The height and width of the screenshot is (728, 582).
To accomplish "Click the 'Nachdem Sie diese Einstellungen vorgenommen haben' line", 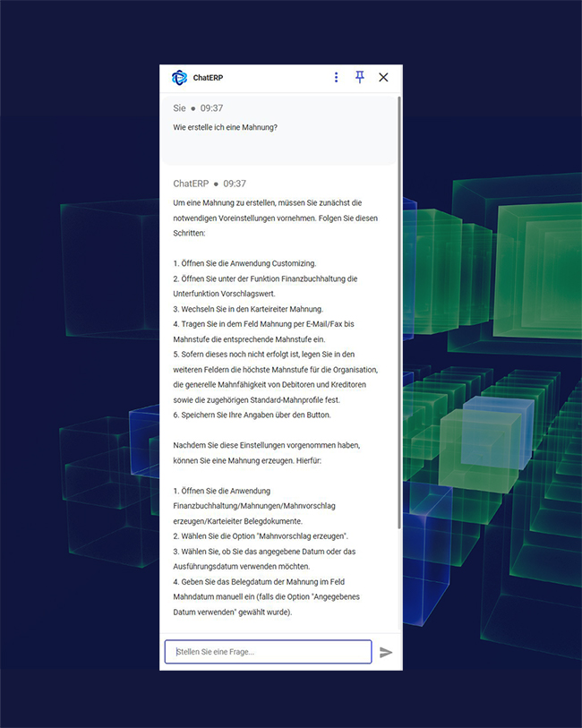I will coord(267,445).
